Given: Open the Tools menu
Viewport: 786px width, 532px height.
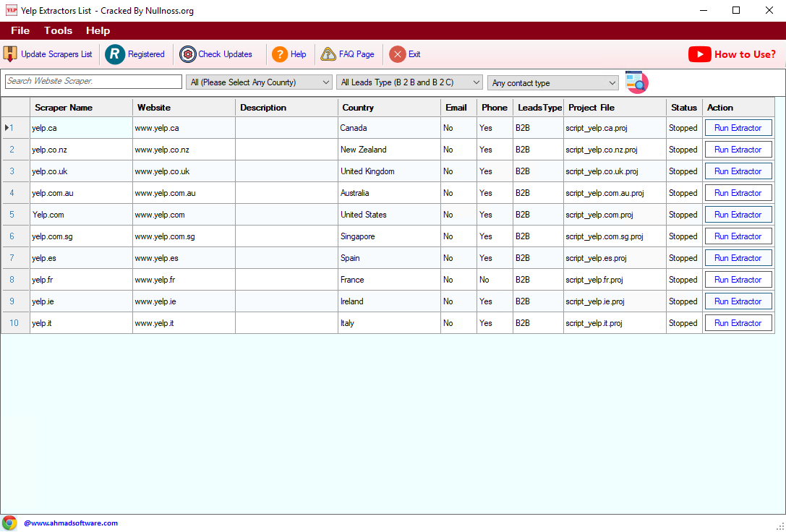Looking at the screenshot, I should (58, 30).
